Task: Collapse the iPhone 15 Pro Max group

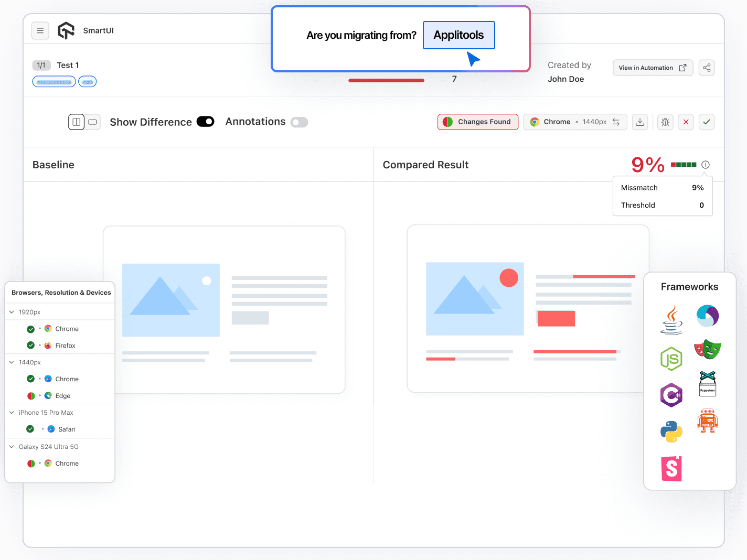Action: click(x=12, y=413)
